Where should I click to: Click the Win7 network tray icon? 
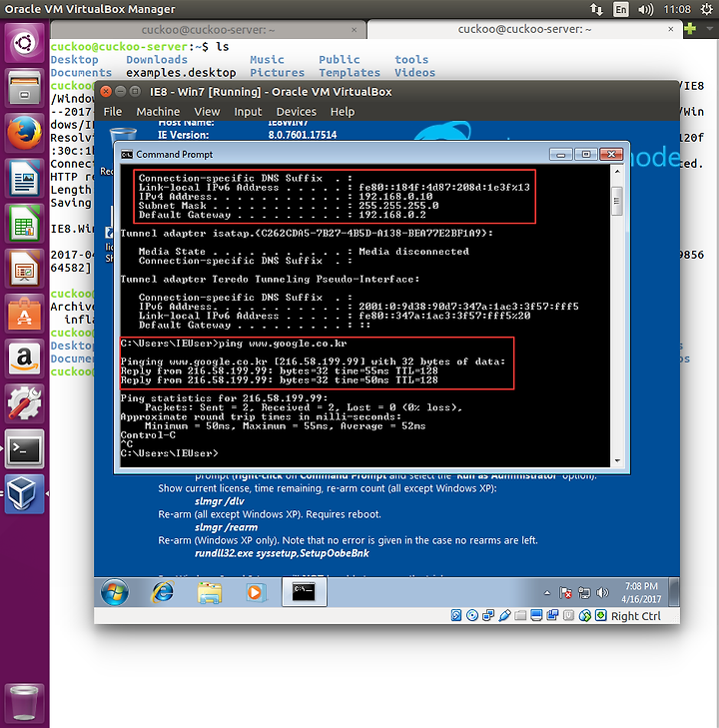point(584,593)
